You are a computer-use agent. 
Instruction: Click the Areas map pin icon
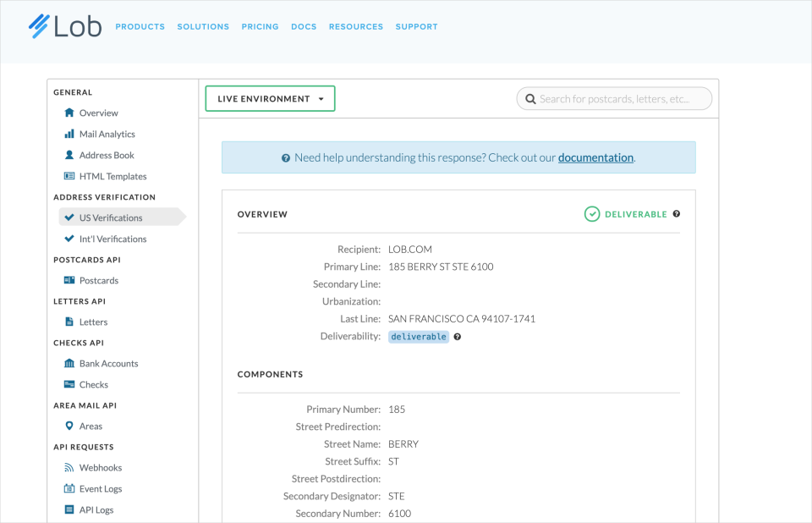point(69,426)
